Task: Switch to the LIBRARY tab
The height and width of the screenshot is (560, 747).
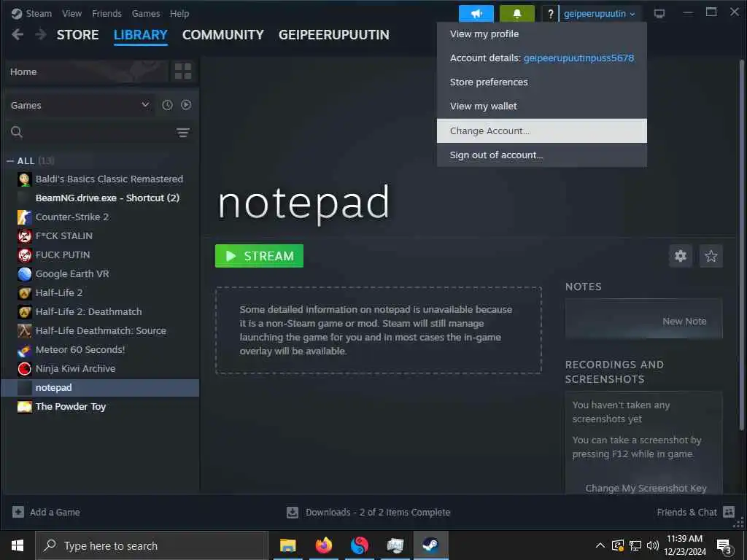Action: pyautogui.click(x=141, y=35)
